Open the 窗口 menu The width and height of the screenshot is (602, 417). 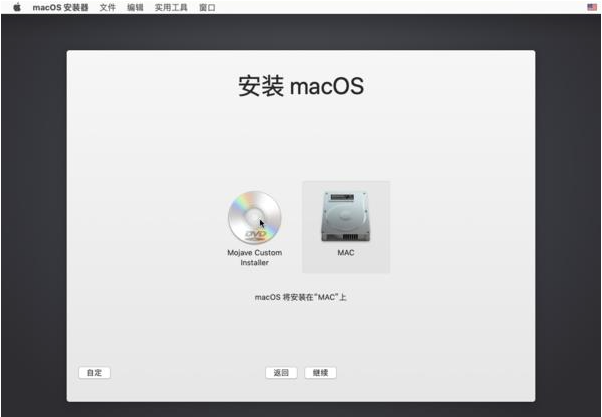click(x=207, y=8)
